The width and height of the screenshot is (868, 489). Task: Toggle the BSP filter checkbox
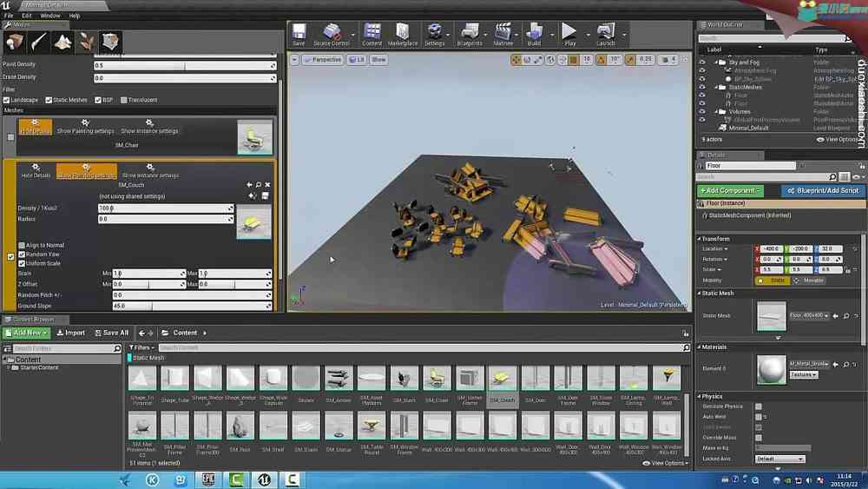(x=98, y=100)
